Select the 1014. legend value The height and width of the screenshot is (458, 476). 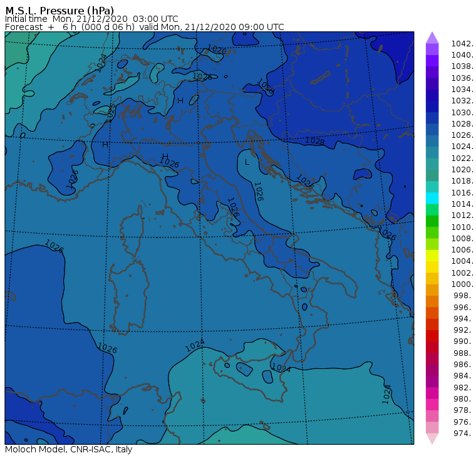[462, 204]
